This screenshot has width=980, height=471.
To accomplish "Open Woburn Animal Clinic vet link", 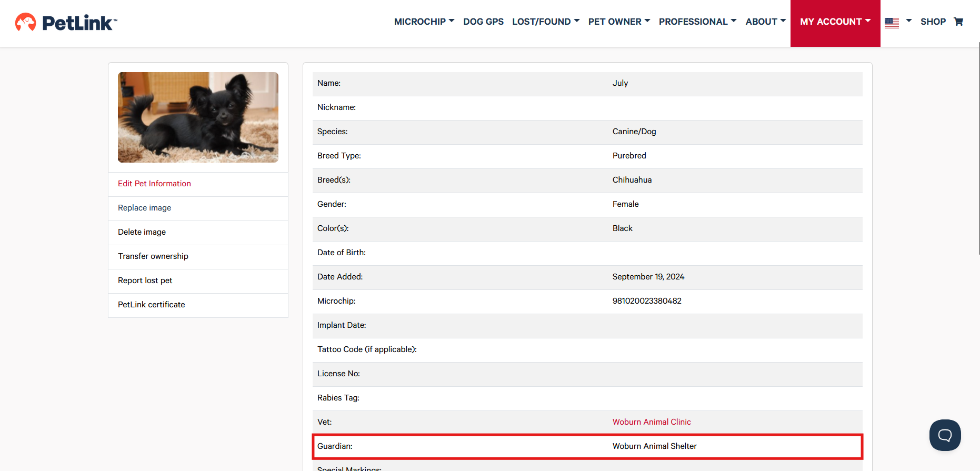I will tap(652, 422).
